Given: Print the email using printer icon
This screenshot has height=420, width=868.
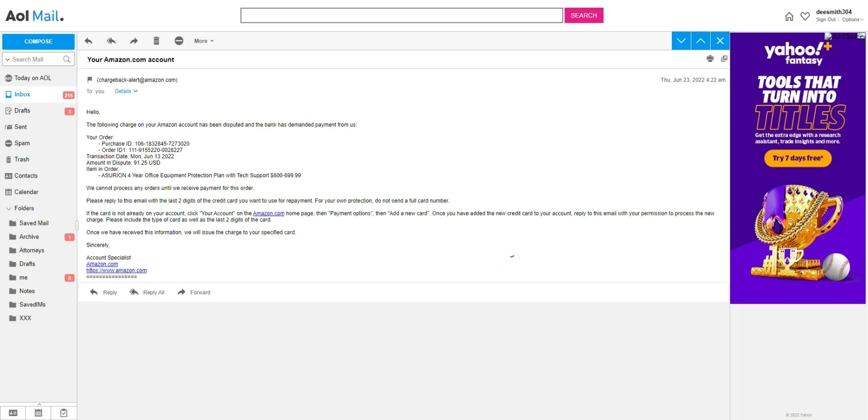Looking at the screenshot, I should 710,59.
